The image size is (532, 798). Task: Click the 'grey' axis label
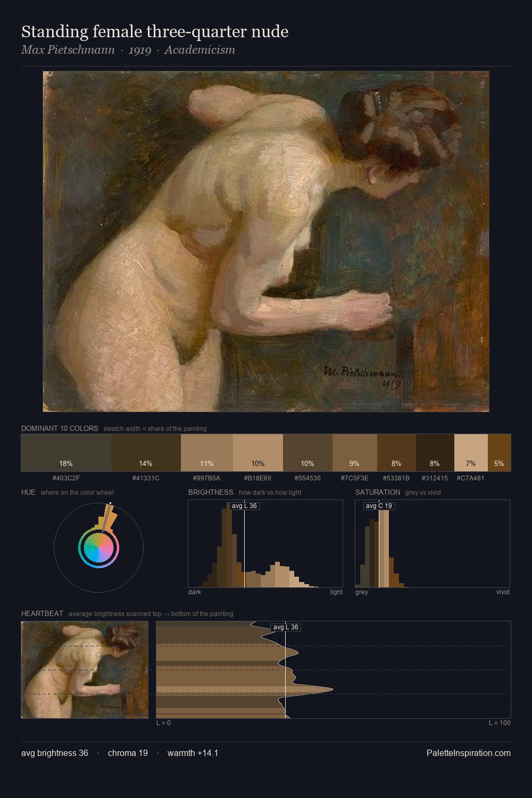pos(362,592)
